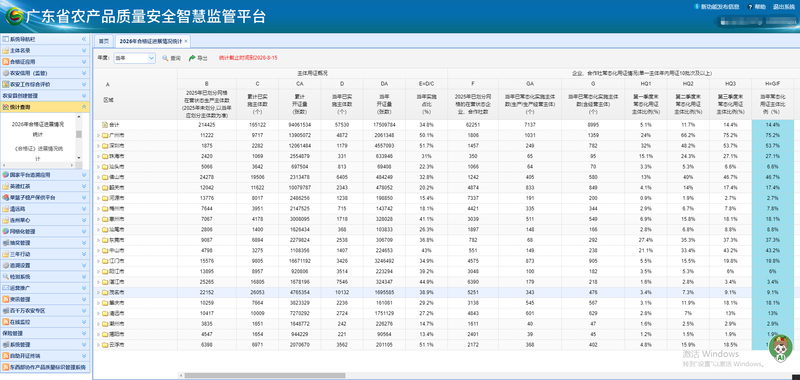Click the 广州市 folder icon
The image size is (800, 380).
(105, 135)
